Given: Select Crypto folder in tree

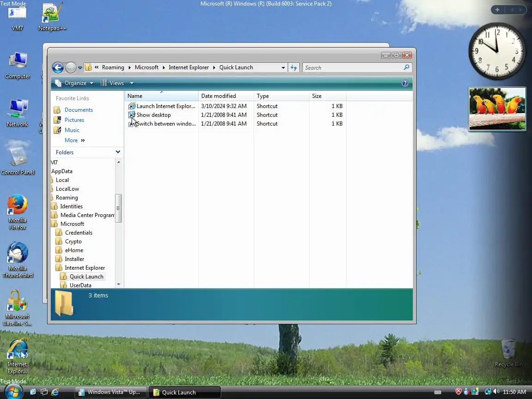Looking at the screenshot, I should [x=73, y=242].
